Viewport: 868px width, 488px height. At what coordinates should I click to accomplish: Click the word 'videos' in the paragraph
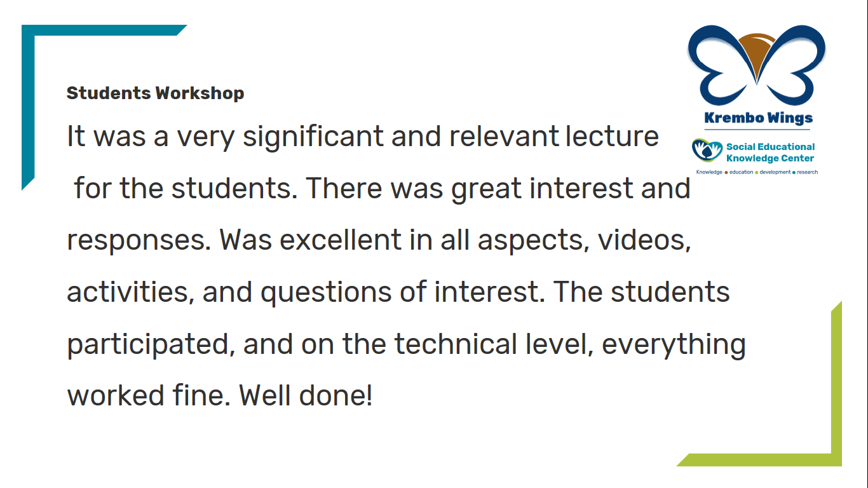tap(643, 240)
